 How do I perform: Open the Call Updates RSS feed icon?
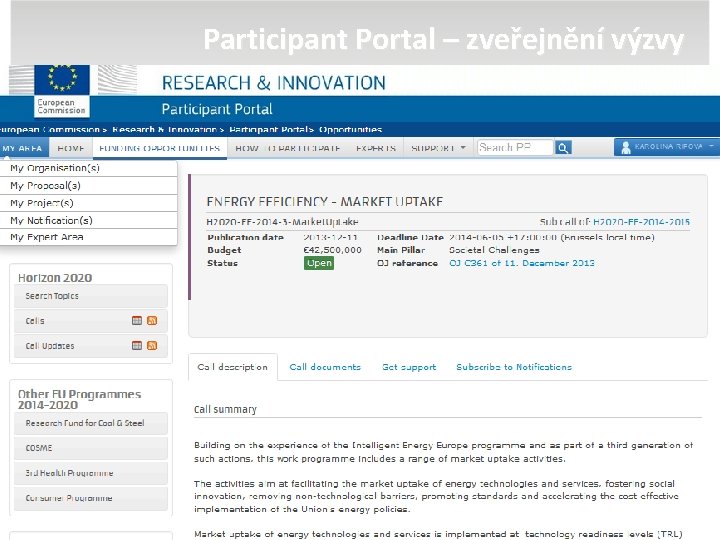coord(152,345)
